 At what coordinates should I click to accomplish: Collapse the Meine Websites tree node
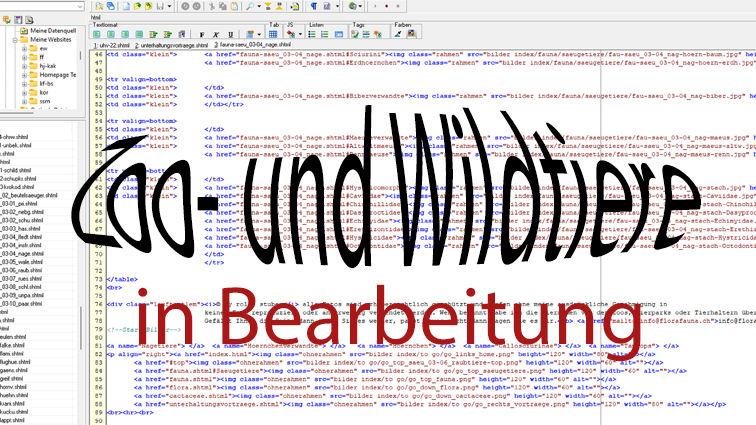15,40
